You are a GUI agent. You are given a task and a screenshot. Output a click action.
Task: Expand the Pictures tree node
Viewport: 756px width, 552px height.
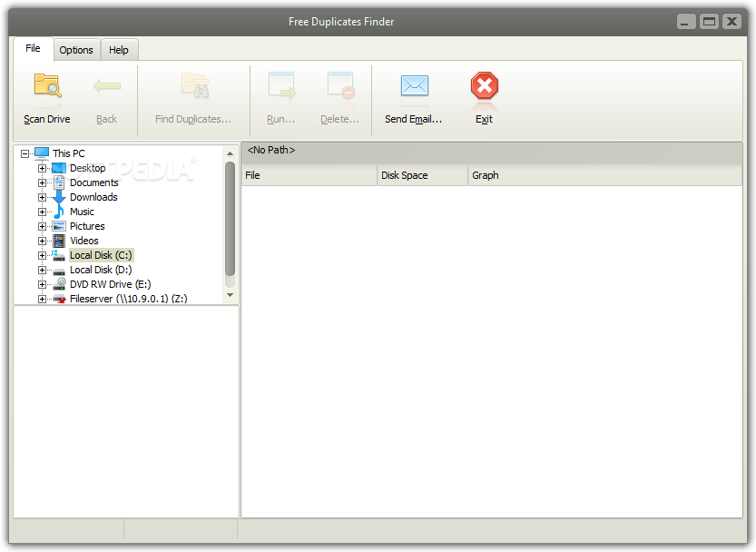click(43, 226)
